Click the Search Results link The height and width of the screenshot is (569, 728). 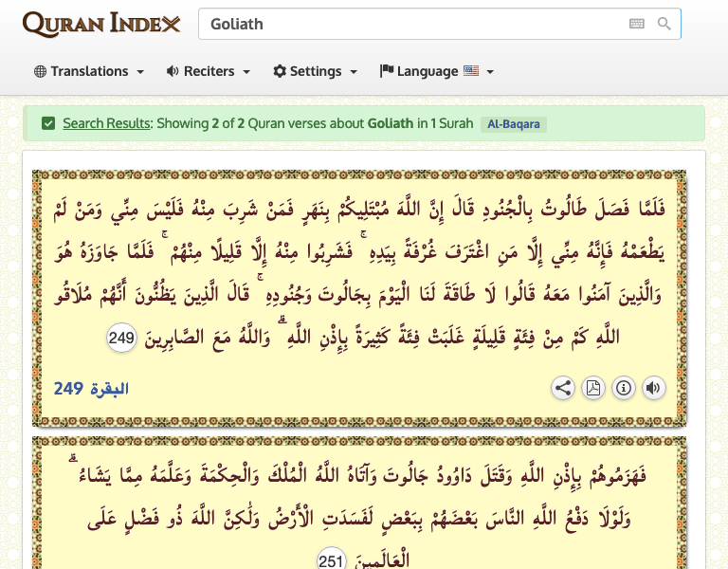click(106, 123)
